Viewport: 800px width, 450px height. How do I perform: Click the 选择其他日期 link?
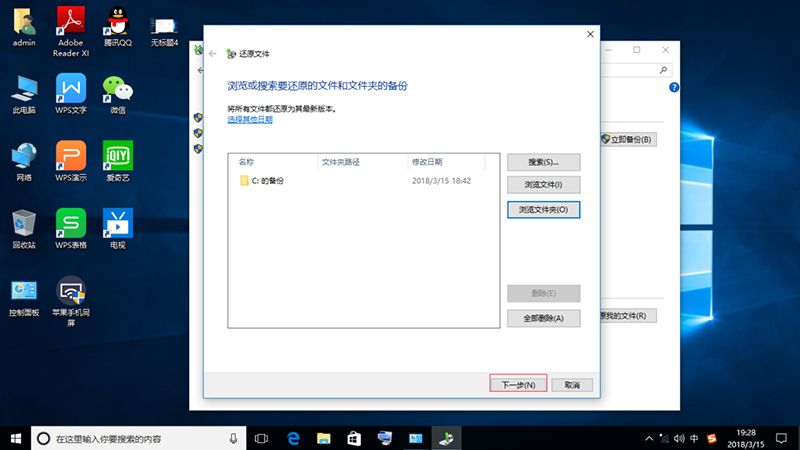coord(250,119)
